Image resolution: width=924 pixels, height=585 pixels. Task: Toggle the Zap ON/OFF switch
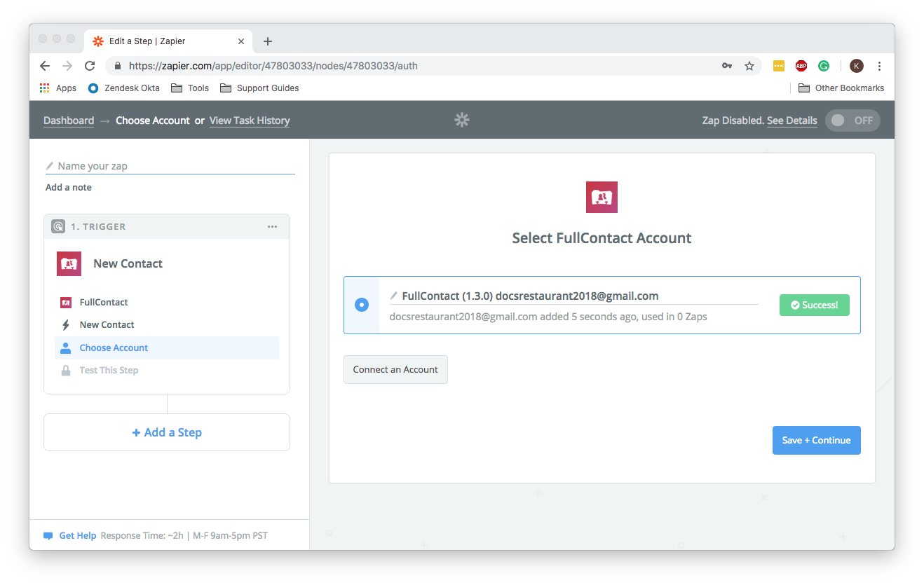(x=852, y=121)
